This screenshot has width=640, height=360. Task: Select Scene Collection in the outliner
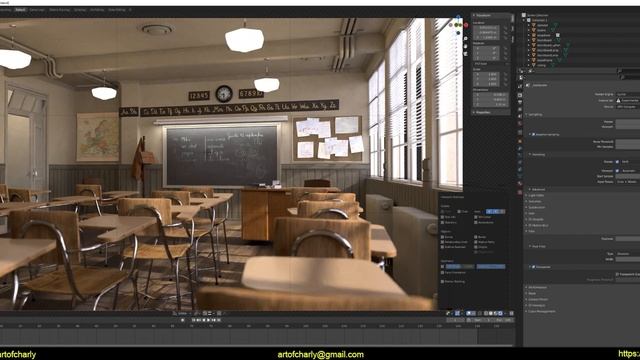537,15
